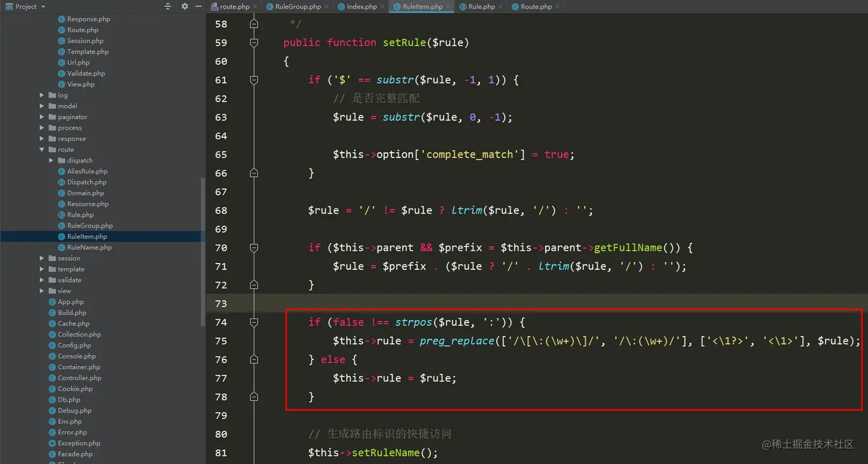
Task: Hide the Project panel with the minimize icon
Action: point(198,6)
